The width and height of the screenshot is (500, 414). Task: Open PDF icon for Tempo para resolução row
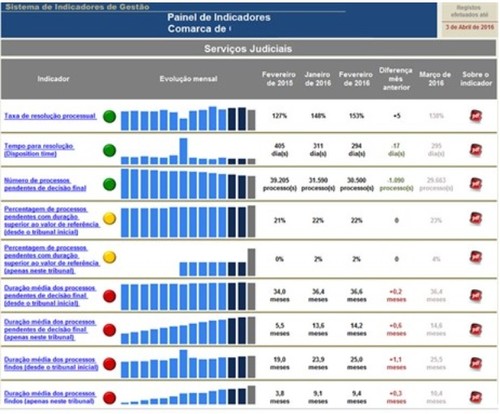tap(476, 150)
